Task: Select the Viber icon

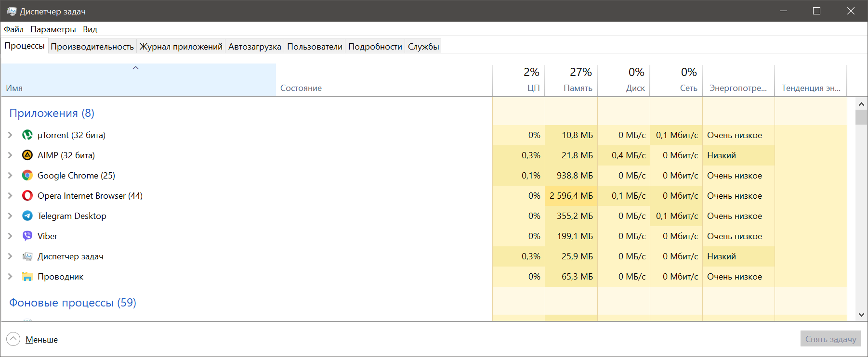Action: 27,236
